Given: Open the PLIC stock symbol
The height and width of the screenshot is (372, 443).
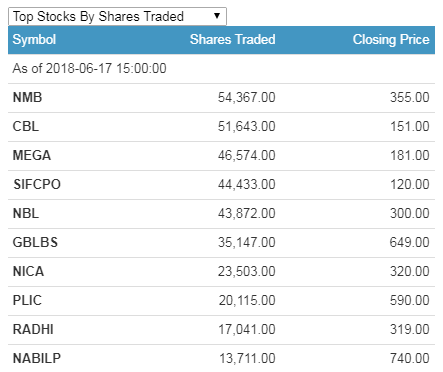Looking at the screenshot, I should (x=27, y=301).
